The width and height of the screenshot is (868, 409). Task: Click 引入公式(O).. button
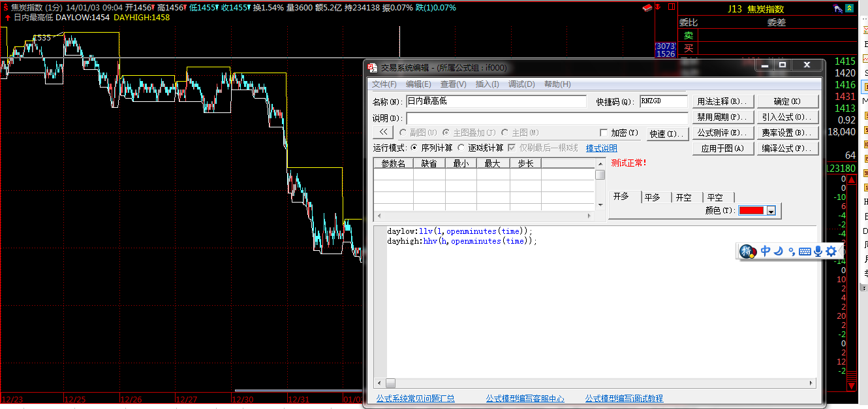click(x=788, y=117)
